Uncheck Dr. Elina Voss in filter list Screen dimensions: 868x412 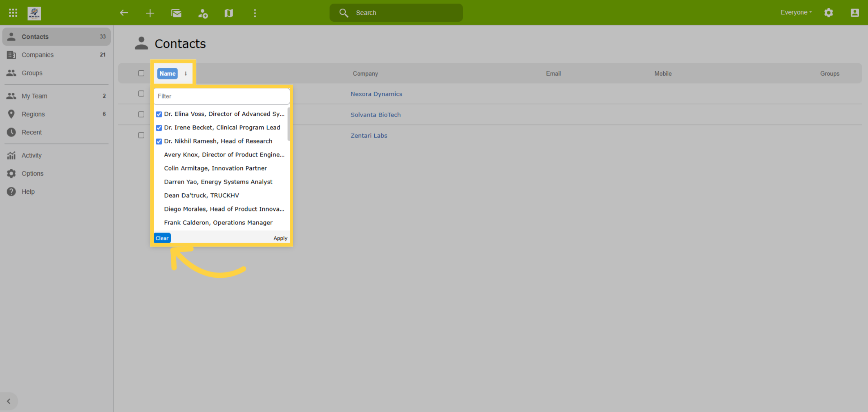[159, 114]
